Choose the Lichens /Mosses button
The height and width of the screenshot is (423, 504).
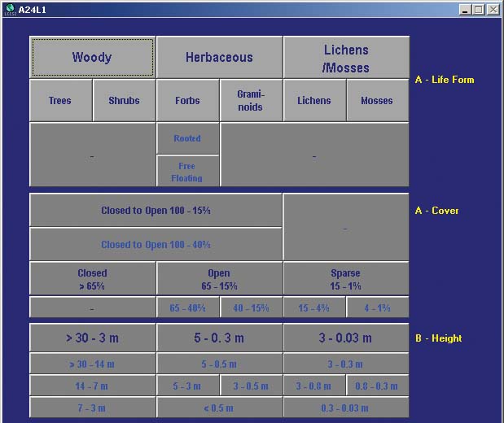(346, 57)
